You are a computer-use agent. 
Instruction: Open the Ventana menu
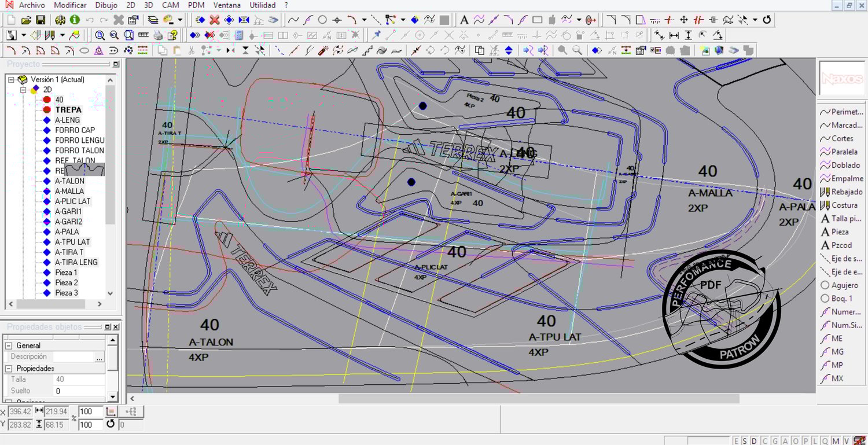(x=227, y=5)
